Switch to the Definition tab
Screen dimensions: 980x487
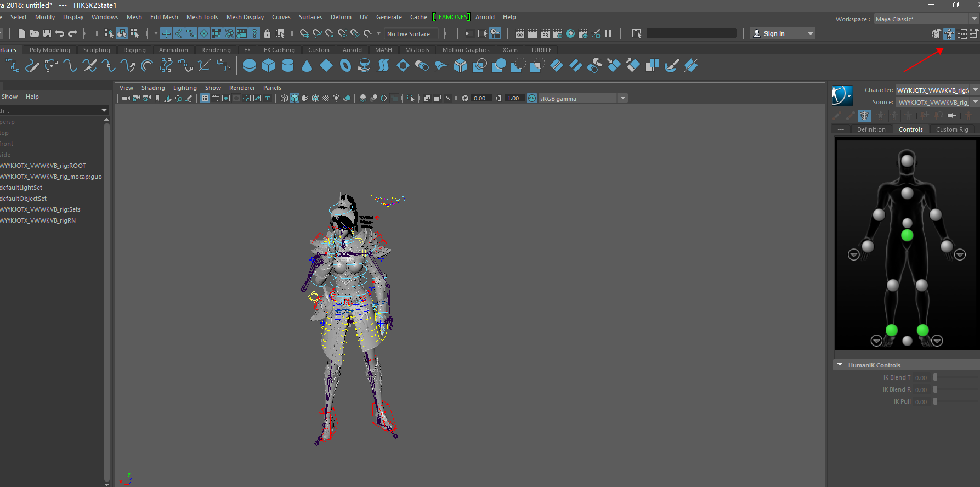[871, 129]
